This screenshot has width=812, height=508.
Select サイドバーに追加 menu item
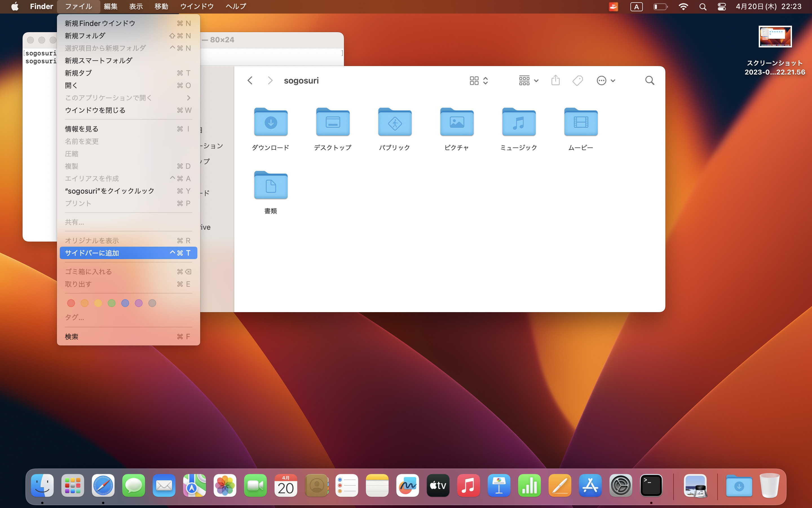click(x=128, y=253)
